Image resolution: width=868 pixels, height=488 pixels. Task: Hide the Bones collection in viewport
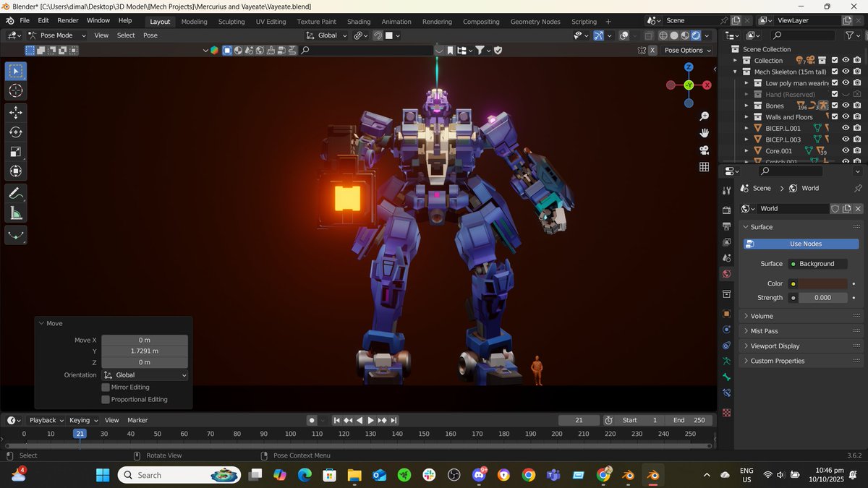[846, 106]
